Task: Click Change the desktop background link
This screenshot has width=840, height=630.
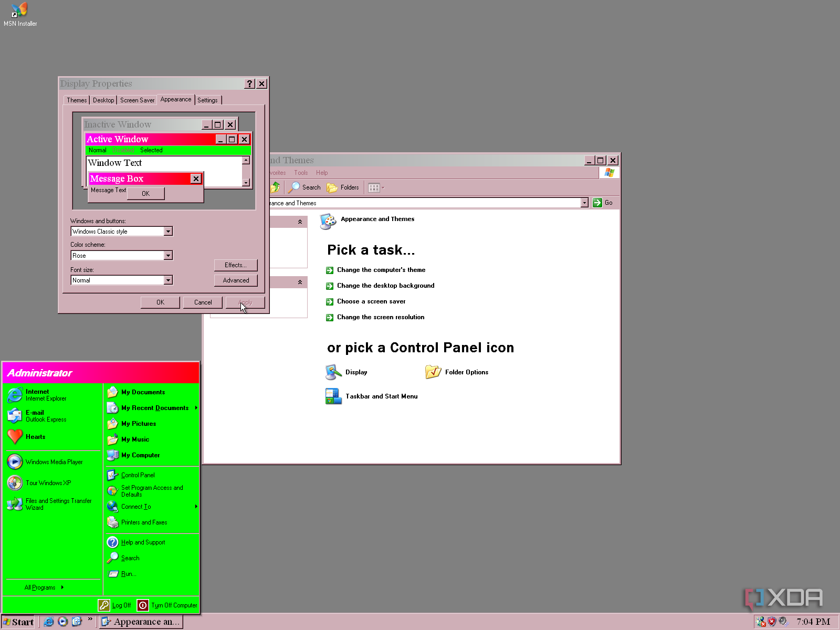Action: (x=385, y=286)
